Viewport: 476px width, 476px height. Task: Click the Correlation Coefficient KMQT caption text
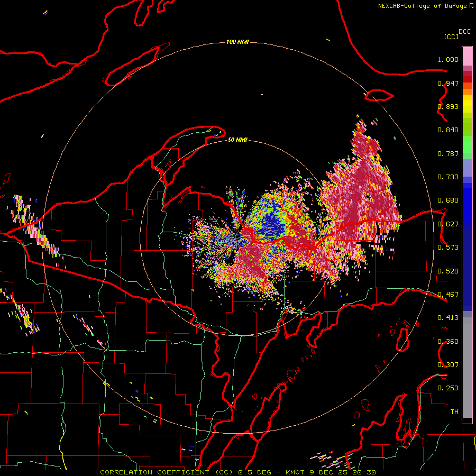click(x=238, y=472)
